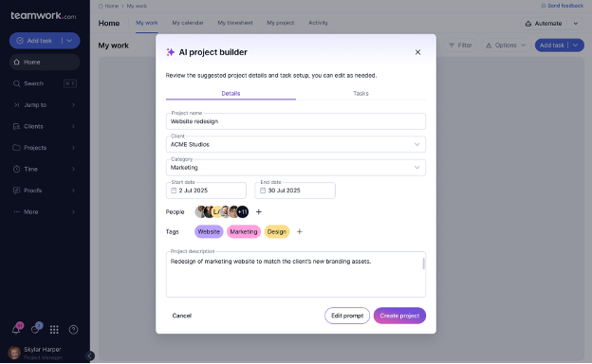This screenshot has height=364, width=592.
Task: Collapse the sidebar with the arrow button
Action: tap(90, 355)
